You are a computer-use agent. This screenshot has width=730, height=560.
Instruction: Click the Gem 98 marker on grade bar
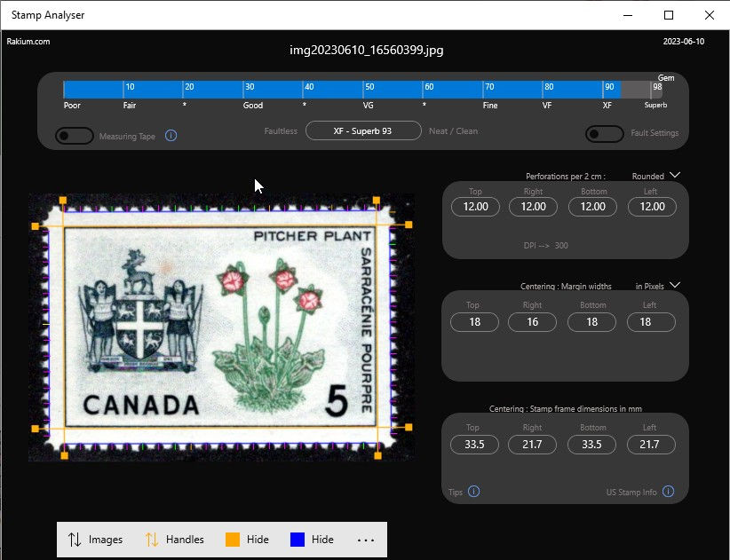pos(657,87)
